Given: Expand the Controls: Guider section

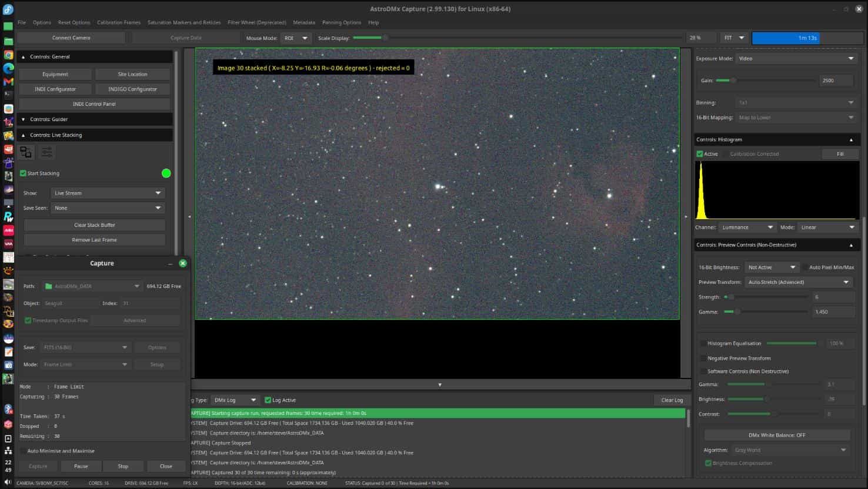Looking at the screenshot, I should (x=49, y=119).
